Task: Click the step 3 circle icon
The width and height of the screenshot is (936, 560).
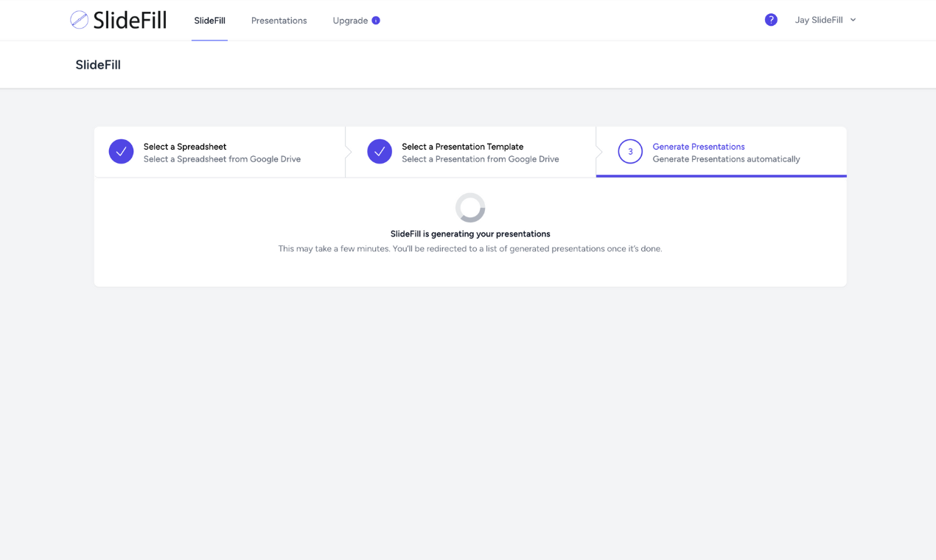Action: click(630, 152)
